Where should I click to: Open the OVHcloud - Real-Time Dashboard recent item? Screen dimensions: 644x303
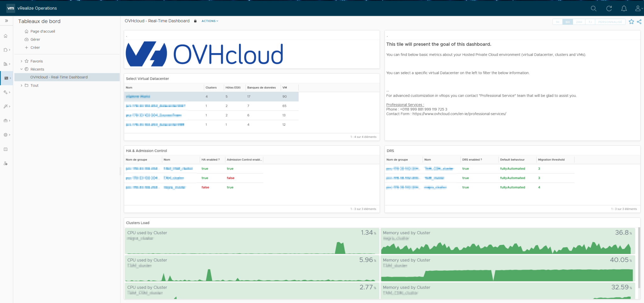point(59,77)
